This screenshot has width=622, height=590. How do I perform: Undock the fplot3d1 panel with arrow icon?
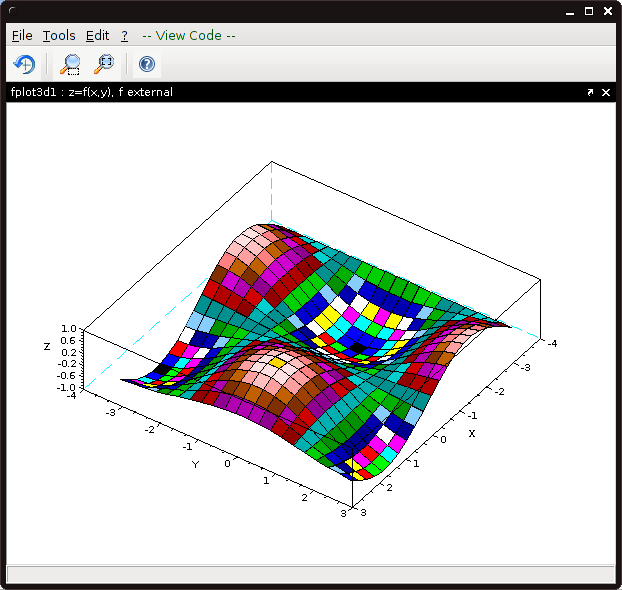point(590,92)
